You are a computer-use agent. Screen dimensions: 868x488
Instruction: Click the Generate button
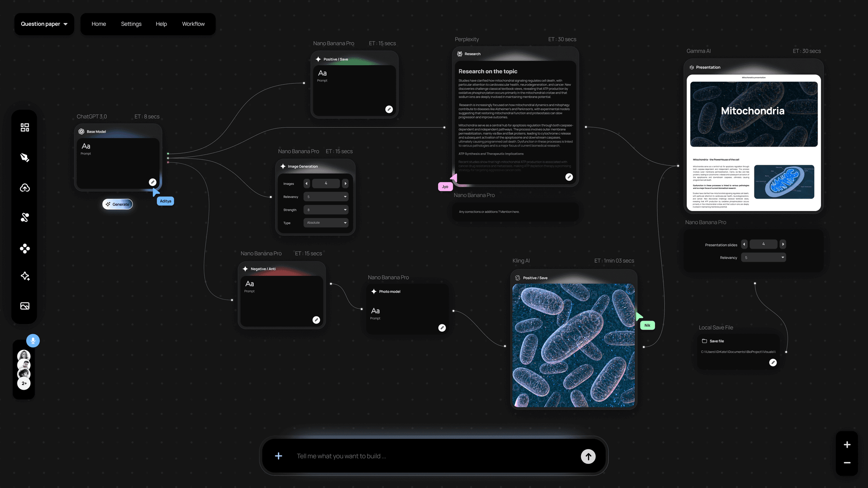click(x=117, y=204)
